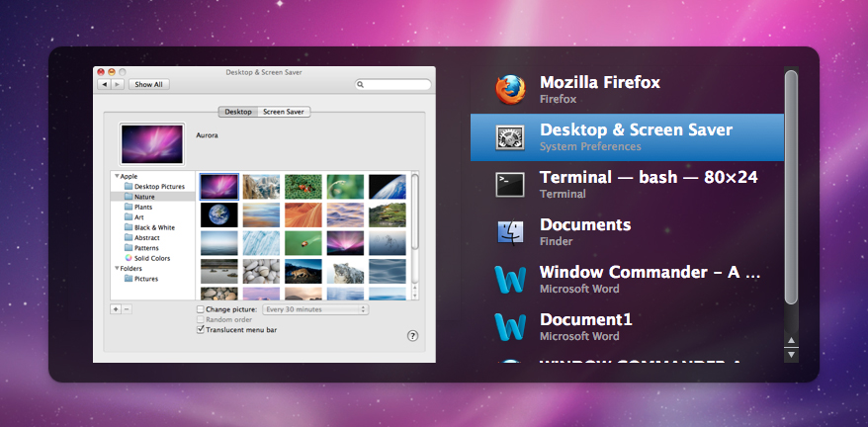Click the switcher list scrollbar thumb
Screen dimensions: 868x427
[791, 187]
